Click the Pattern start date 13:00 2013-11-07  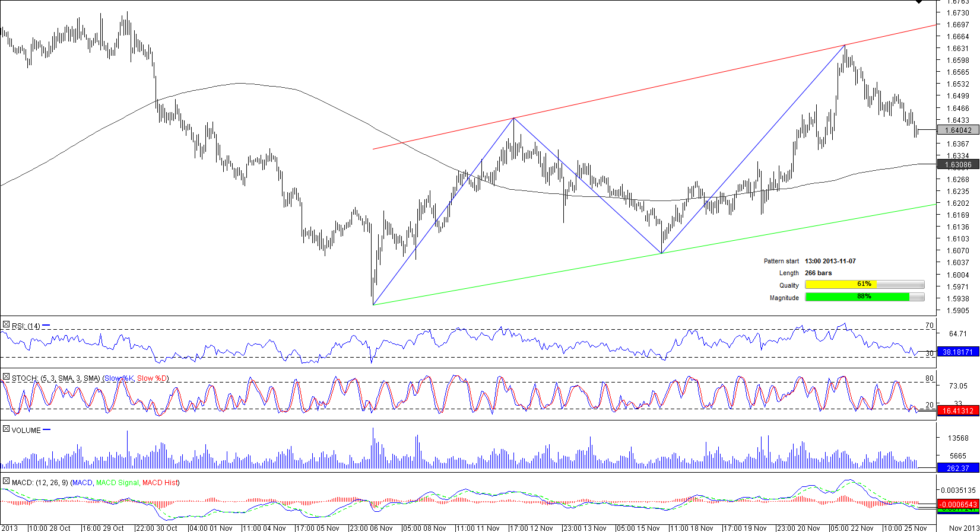click(x=830, y=261)
